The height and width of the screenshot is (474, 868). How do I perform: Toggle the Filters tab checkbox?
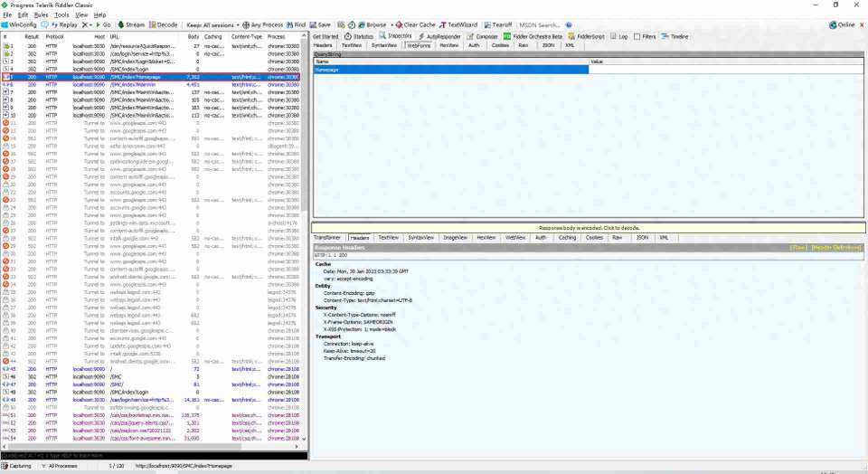pyautogui.click(x=637, y=36)
